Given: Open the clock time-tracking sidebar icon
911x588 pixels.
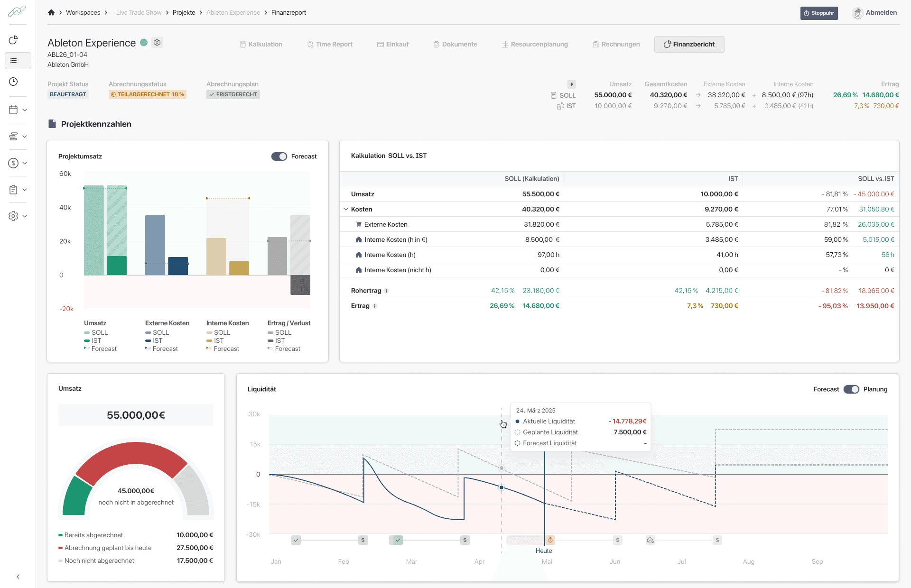Looking at the screenshot, I should coord(13,82).
